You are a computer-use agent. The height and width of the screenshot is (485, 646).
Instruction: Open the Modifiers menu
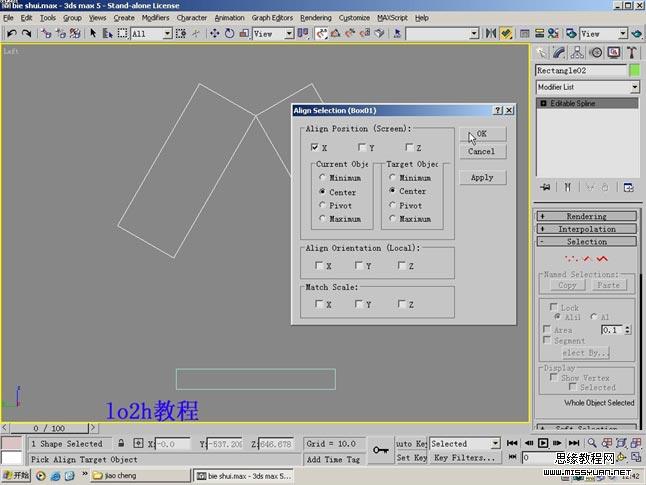pyautogui.click(x=155, y=18)
